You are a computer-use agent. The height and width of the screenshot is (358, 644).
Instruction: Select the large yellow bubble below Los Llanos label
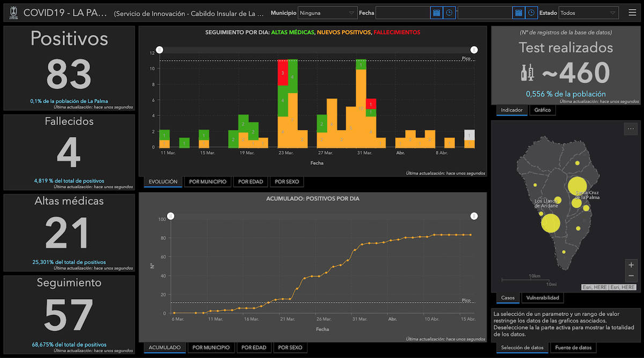click(x=550, y=223)
